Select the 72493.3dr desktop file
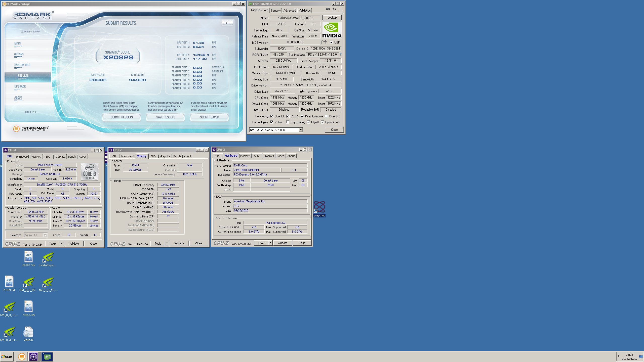 (9, 284)
